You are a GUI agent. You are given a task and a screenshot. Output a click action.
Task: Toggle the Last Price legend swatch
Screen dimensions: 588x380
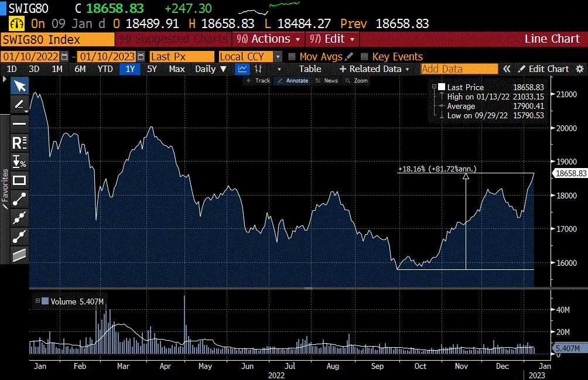point(442,87)
